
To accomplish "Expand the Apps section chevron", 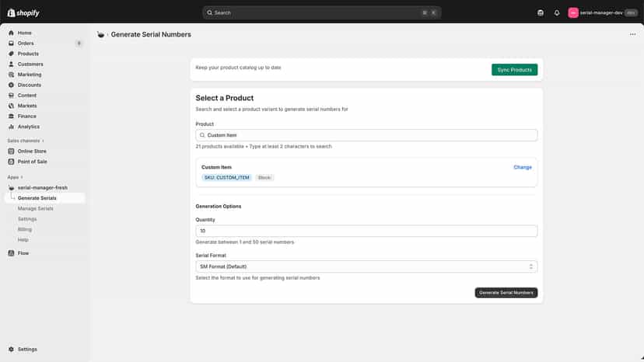I will click(x=21, y=177).
